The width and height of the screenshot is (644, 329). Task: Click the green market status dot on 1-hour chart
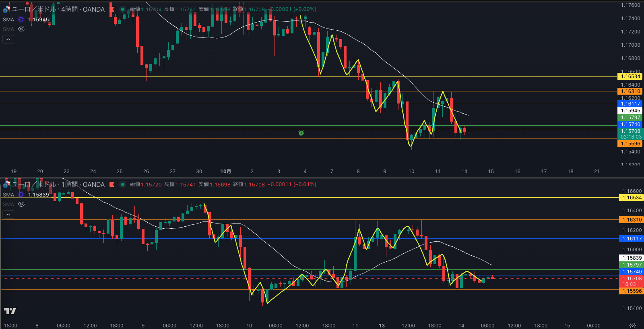tap(122, 184)
